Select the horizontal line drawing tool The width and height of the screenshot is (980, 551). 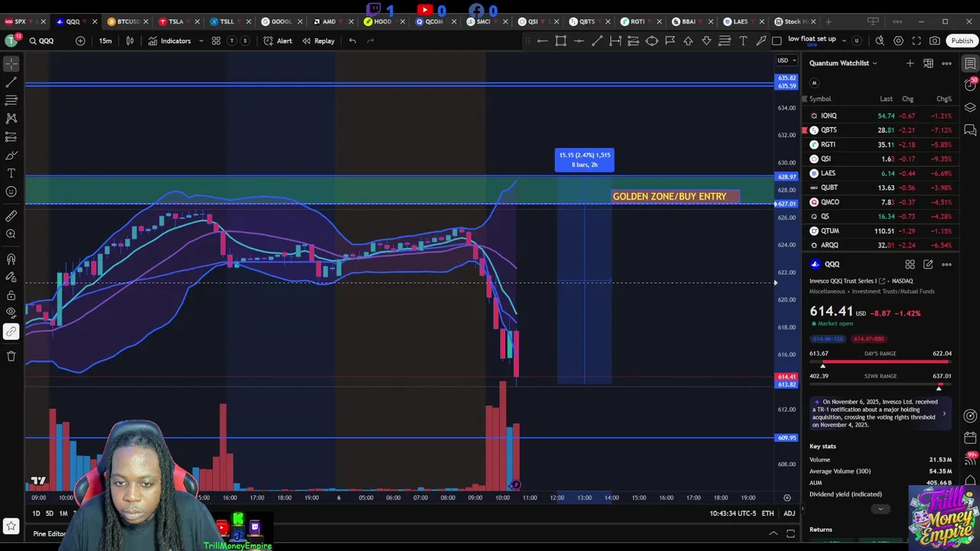coord(542,41)
